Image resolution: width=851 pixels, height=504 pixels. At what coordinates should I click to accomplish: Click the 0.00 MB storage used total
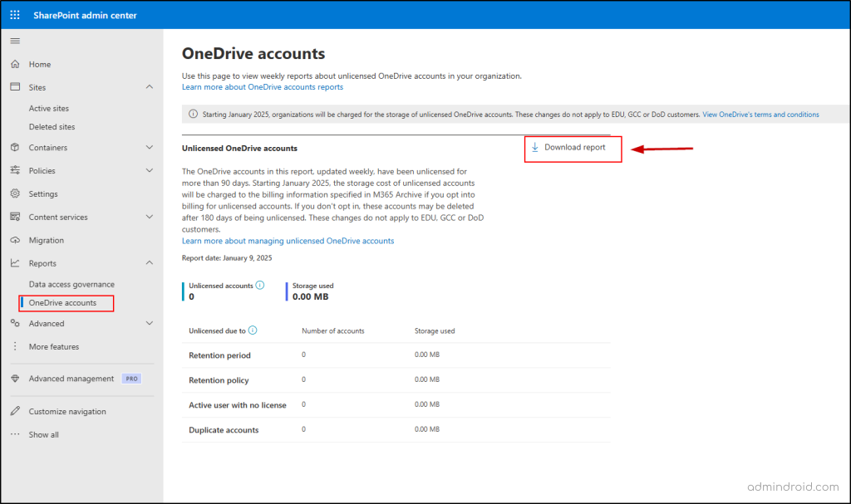[311, 296]
